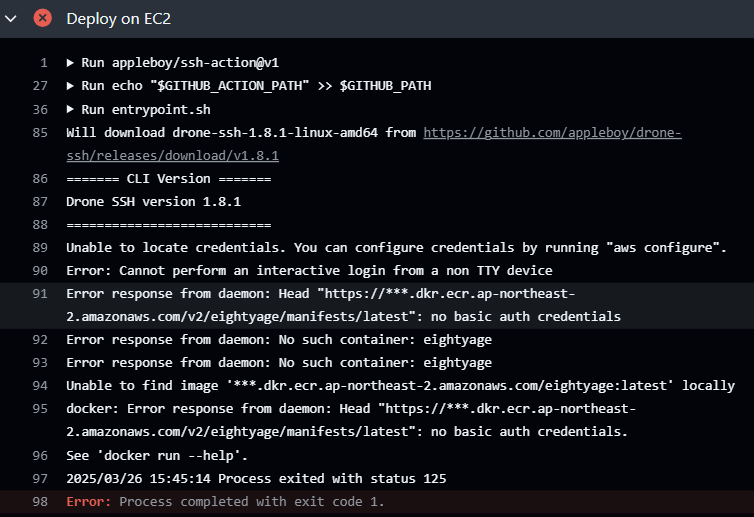Screen dimensions: 754x517
Task: Select log line number 90
Action: pyautogui.click(x=40, y=271)
